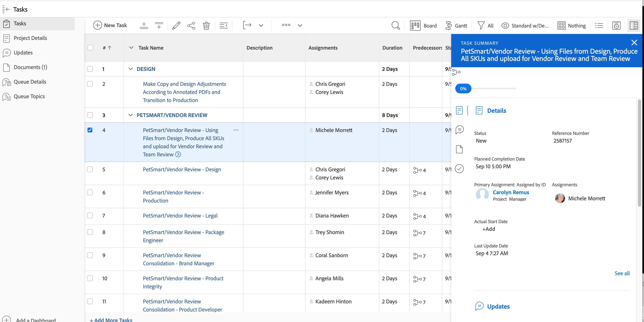
Task: Uncheck the task 4 checkbox
Action: (x=90, y=130)
